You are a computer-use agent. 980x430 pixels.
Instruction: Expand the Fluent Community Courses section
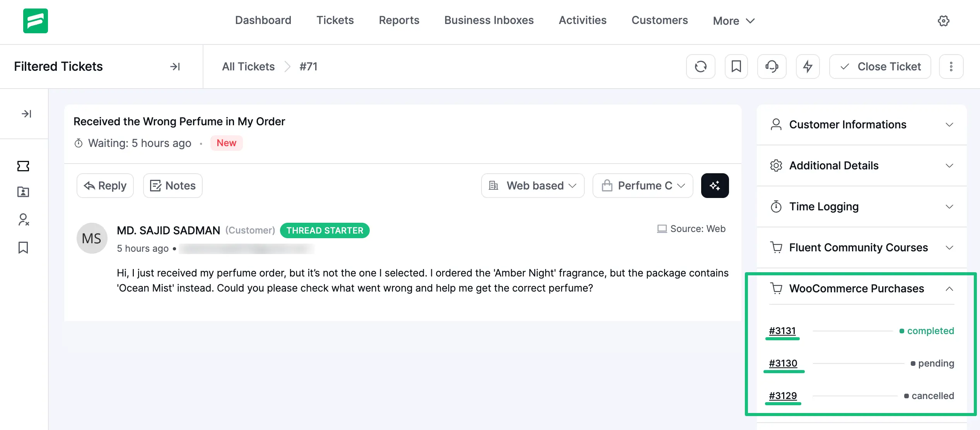(949, 247)
